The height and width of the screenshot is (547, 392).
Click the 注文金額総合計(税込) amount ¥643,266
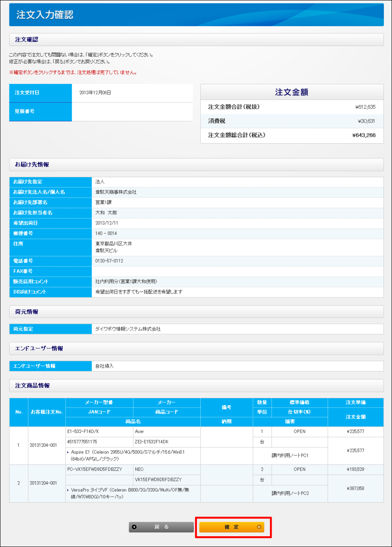tap(364, 135)
